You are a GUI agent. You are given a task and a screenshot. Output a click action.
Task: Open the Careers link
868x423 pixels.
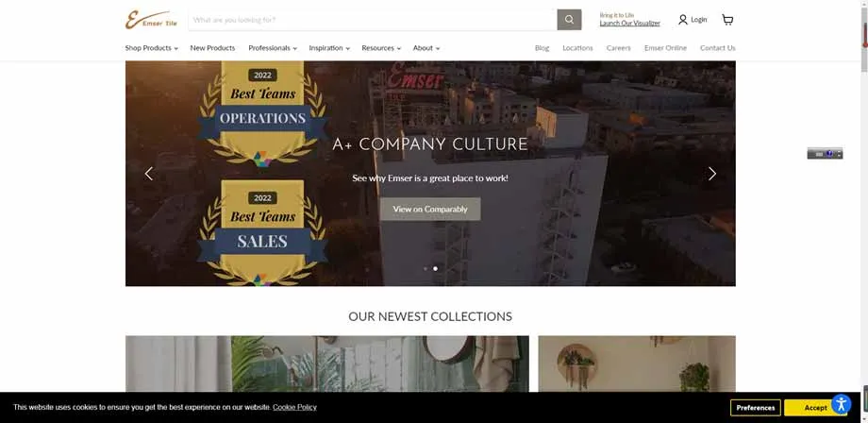click(x=618, y=48)
